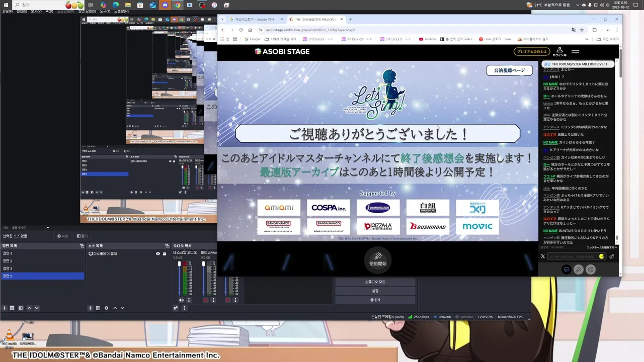Open Chrome three-dot main menu
The height and width of the screenshot is (362, 644).
(x=616, y=30)
